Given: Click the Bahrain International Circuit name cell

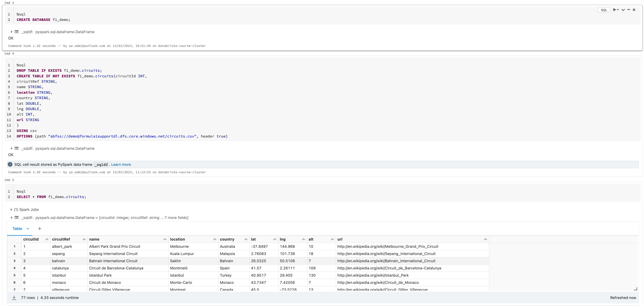Looking at the screenshot, I should pyautogui.click(x=128, y=261).
